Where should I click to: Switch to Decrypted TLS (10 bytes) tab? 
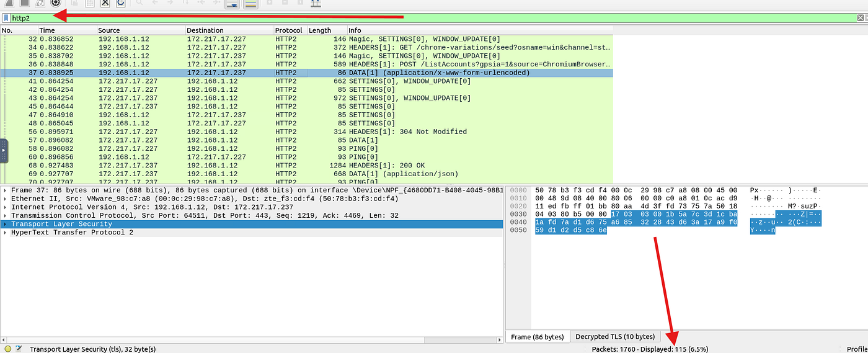pos(615,337)
